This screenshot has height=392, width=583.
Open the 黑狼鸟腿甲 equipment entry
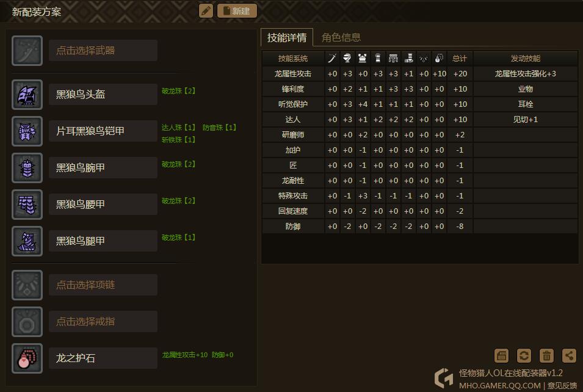[x=103, y=241]
